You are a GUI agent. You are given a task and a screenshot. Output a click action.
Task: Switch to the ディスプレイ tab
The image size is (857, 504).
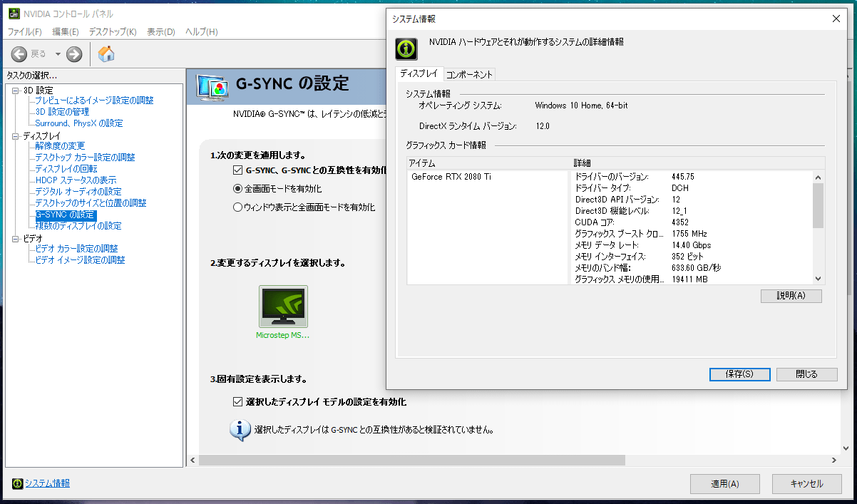tap(419, 73)
